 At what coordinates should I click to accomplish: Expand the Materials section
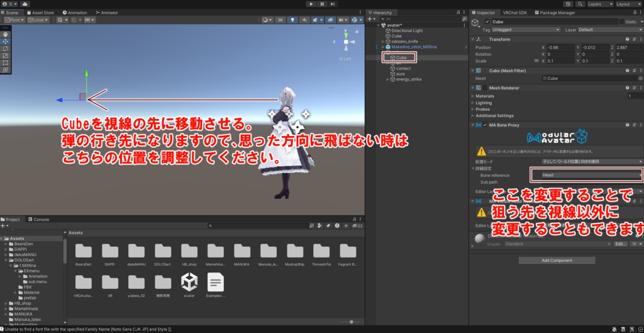(472, 96)
